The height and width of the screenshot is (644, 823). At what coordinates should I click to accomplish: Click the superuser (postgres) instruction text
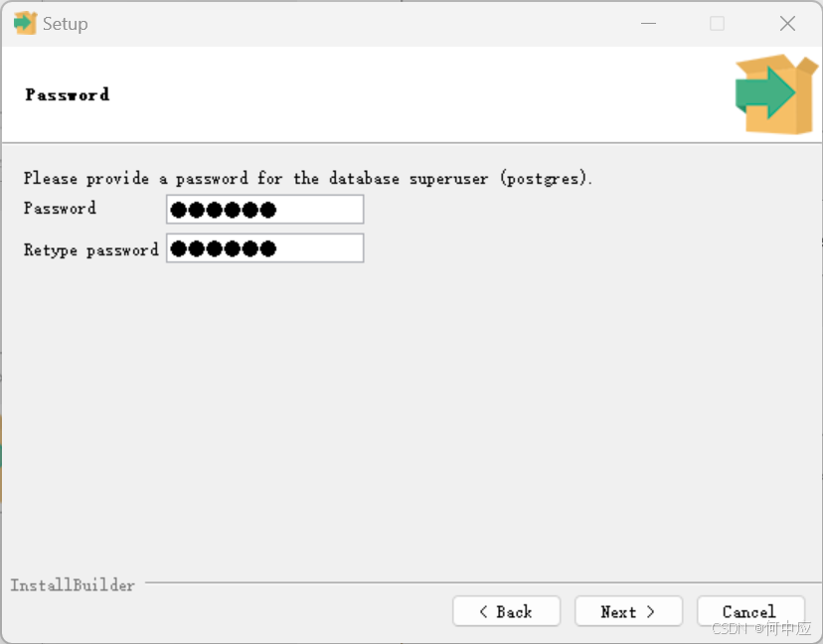pos(308,179)
